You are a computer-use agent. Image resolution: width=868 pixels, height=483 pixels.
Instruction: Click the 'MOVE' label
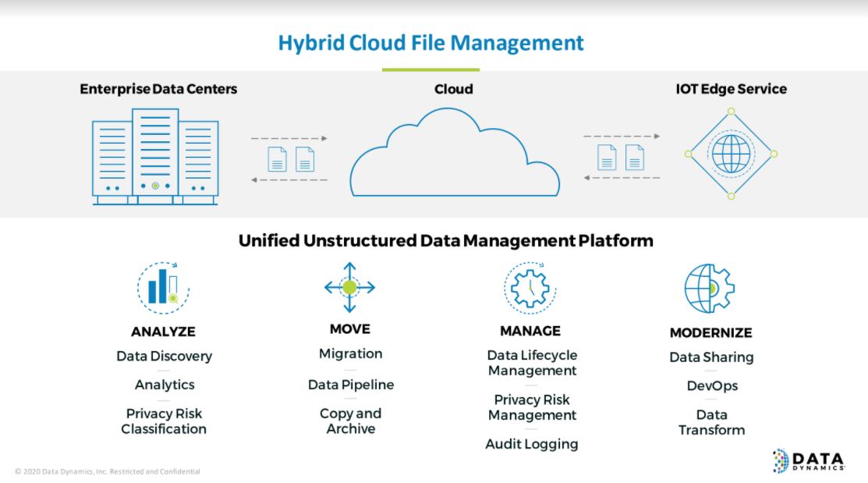(350, 329)
